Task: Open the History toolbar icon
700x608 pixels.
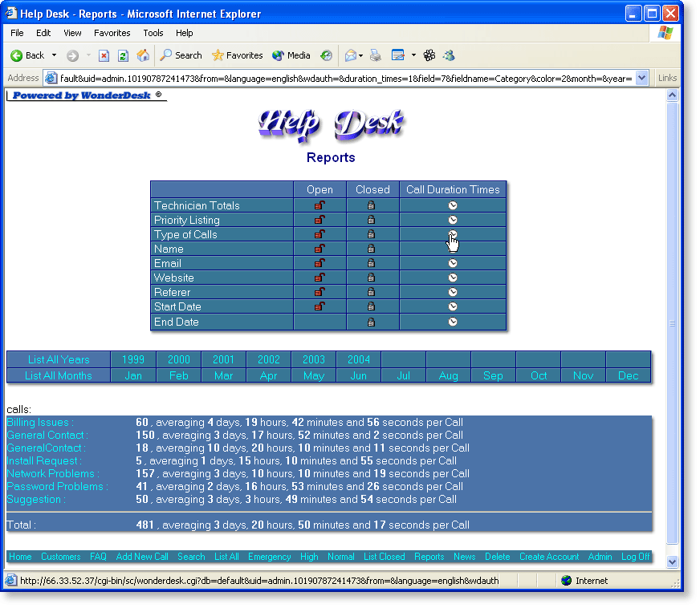Action: pyautogui.click(x=327, y=56)
